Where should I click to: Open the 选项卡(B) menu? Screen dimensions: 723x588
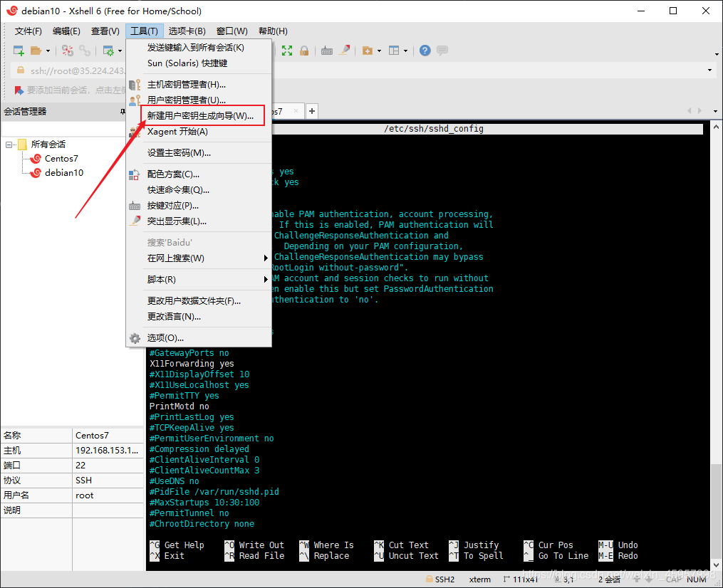point(187,31)
